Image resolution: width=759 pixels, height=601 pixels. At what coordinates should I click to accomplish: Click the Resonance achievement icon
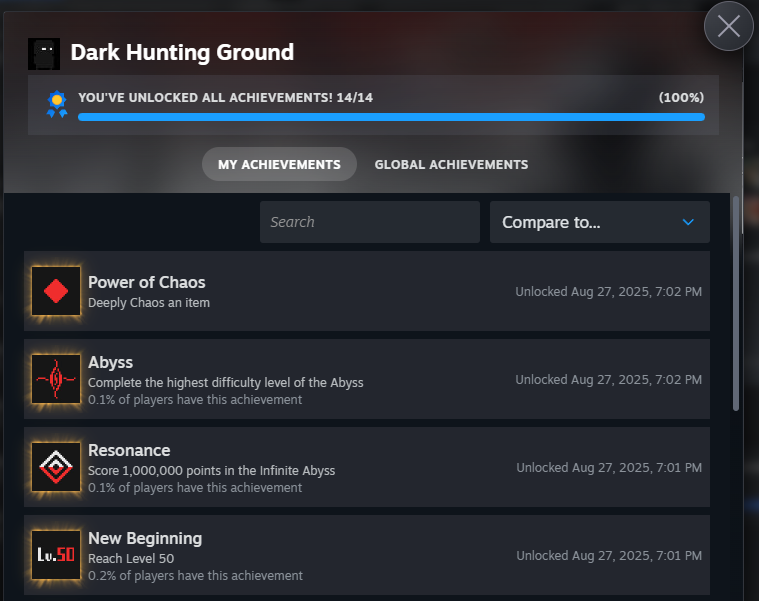[x=56, y=467]
